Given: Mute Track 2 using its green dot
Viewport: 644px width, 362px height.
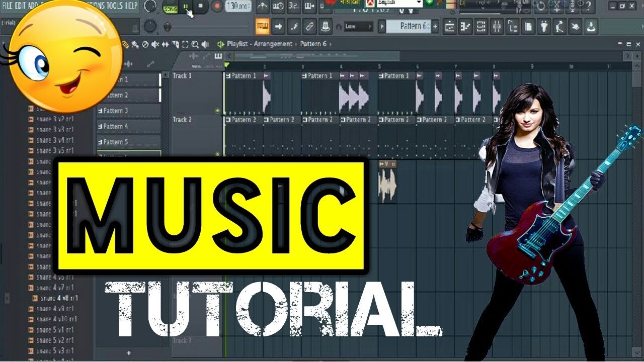Looking at the screenshot, I should (x=218, y=154).
